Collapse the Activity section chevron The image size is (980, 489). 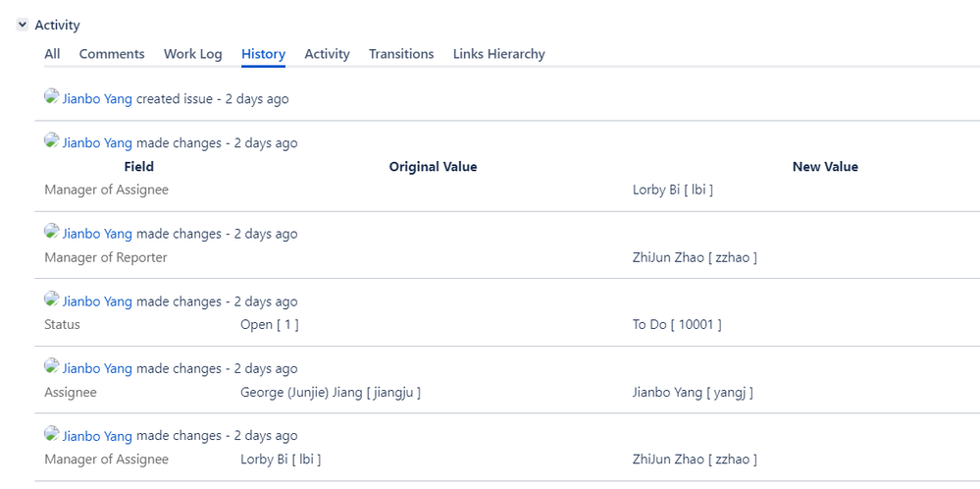23,25
